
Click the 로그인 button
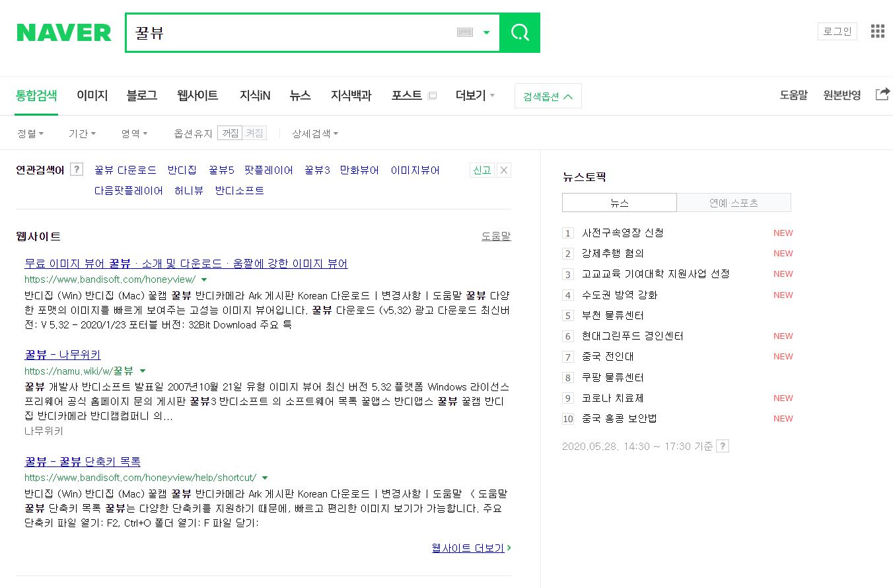tap(838, 31)
